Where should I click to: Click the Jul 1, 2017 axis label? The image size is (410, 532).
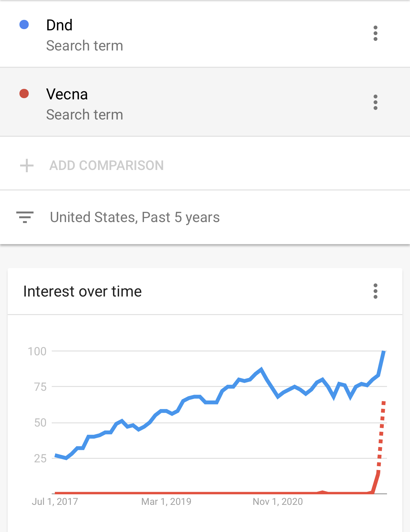55,502
